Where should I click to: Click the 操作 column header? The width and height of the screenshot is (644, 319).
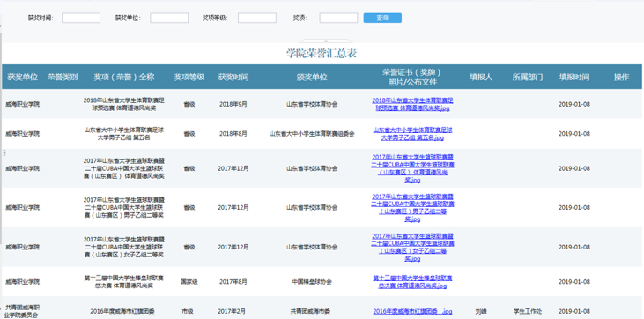[621, 77]
